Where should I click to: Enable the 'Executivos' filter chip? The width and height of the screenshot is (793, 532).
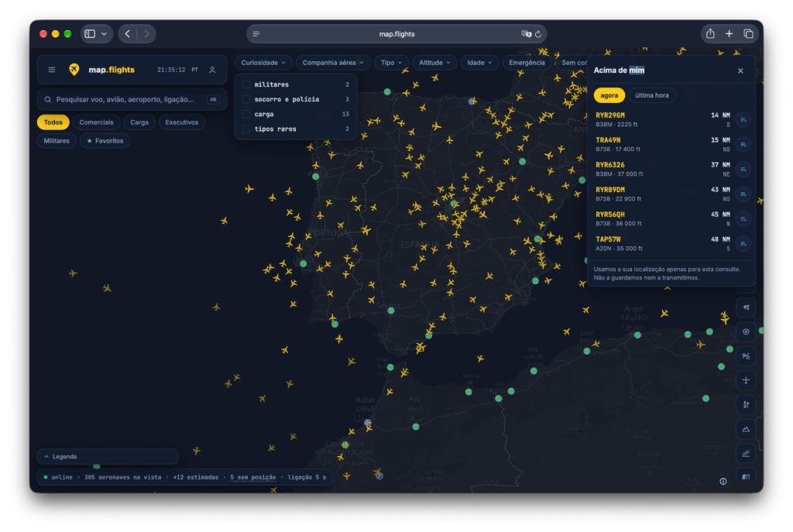pos(181,122)
